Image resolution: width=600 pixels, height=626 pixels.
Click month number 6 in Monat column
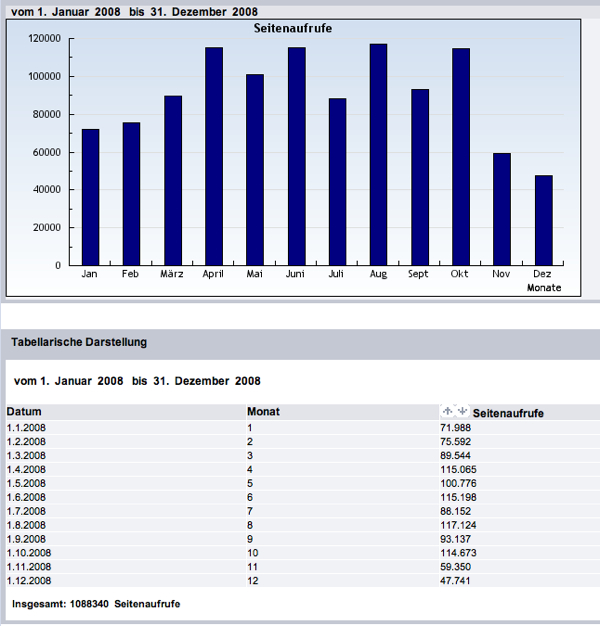(x=250, y=497)
